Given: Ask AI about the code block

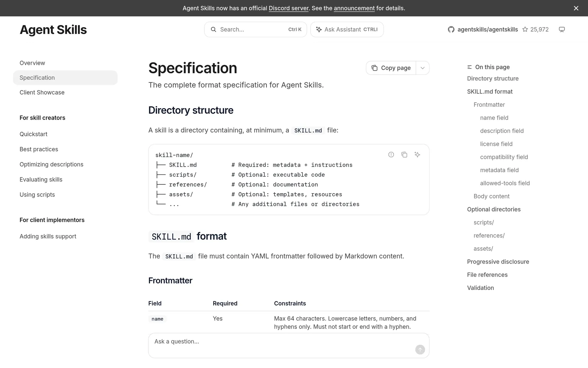Looking at the screenshot, I should 417,155.
